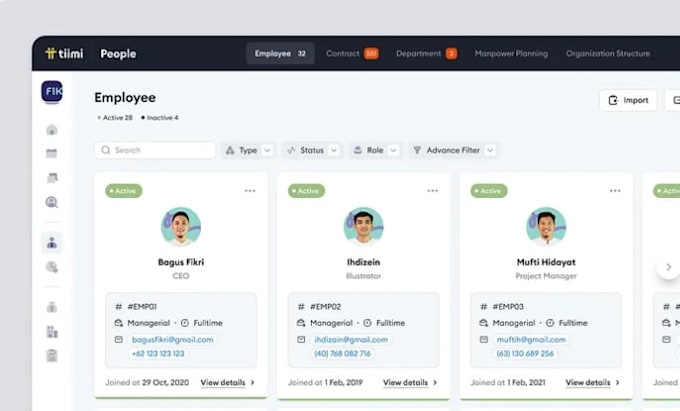The image size is (680, 411).
Task: Open three-dot menu on Mufti Hidayat card
Action: coord(615,191)
